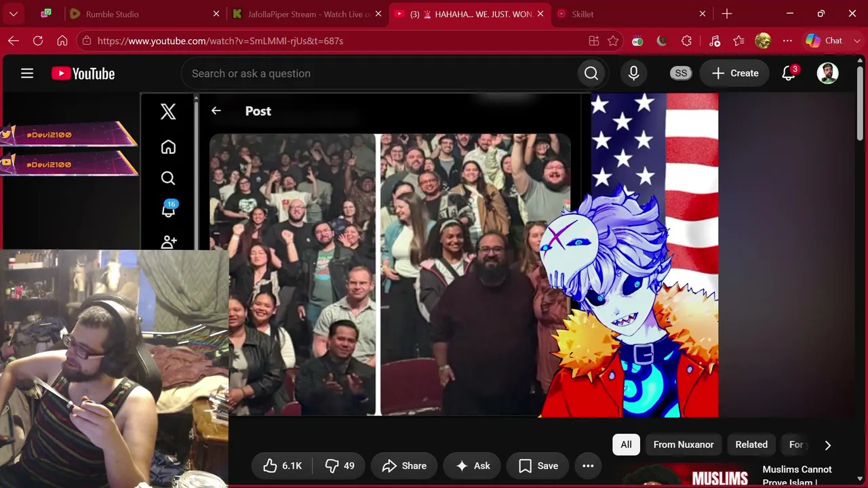Select the Related filter chip
The height and width of the screenshot is (488, 868).
(x=751, y=445)
